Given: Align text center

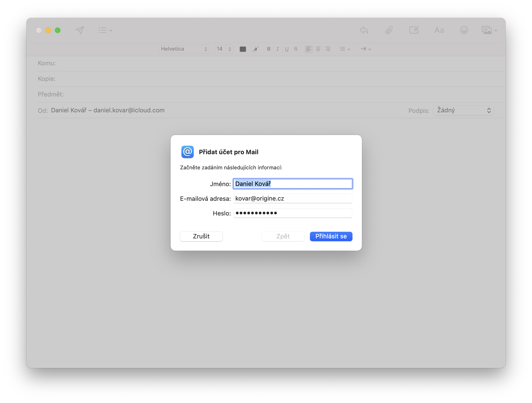Looking at the screenshot, I should (x=318, y=49).
